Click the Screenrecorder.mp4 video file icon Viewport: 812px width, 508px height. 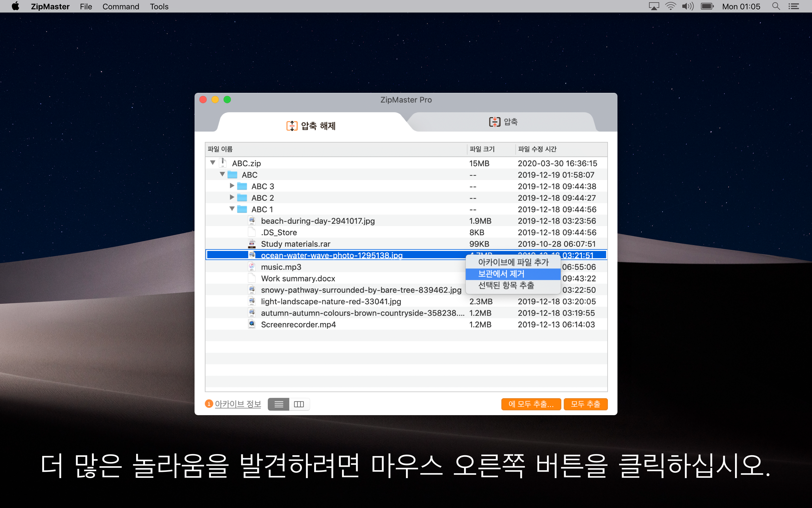click(x=252, y=324)
